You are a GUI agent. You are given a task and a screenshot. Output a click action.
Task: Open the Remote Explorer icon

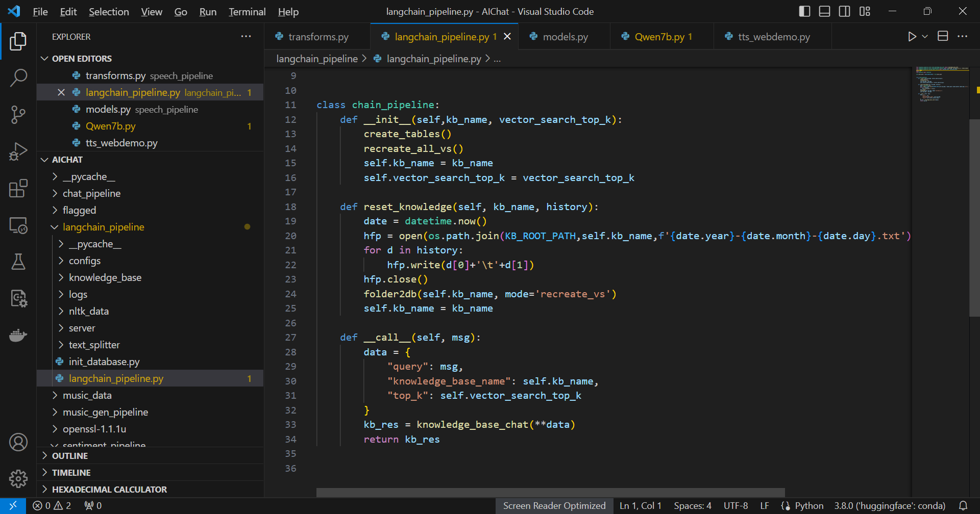click(x=18, y=225)
